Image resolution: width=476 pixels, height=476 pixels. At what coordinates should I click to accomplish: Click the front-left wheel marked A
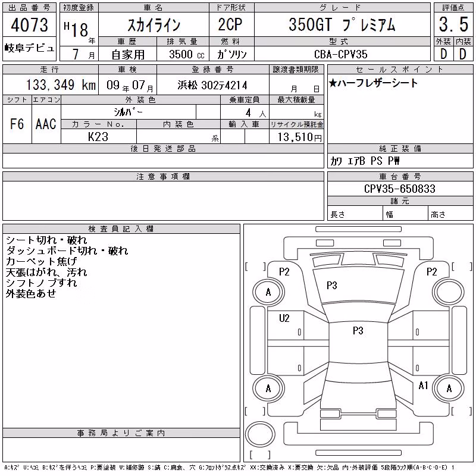pyautogui.click(x=268, y=292)
